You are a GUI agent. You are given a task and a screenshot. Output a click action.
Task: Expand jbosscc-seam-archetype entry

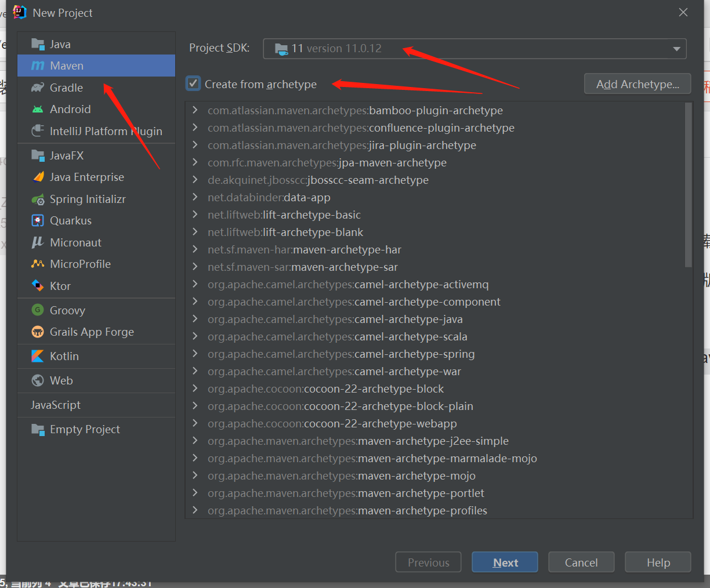(195, 179)
